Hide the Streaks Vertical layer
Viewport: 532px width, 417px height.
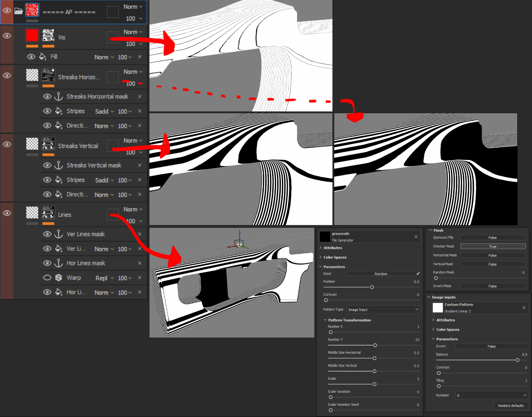tap(7, 144)
